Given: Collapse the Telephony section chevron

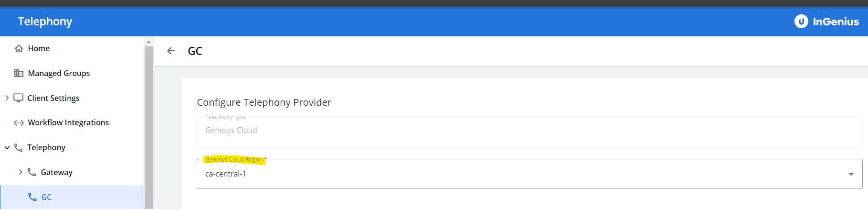Looking at the screenshot, I should tap(7, 147).
